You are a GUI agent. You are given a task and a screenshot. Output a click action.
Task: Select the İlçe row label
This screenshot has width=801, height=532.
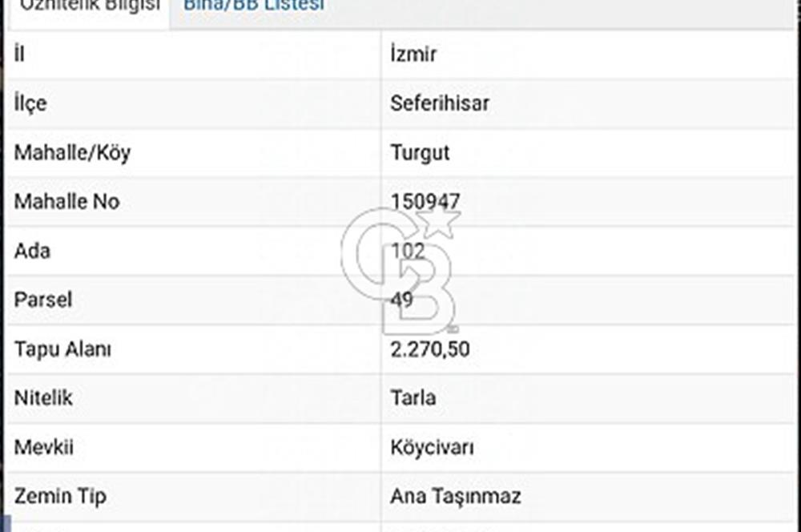point(28,103)
